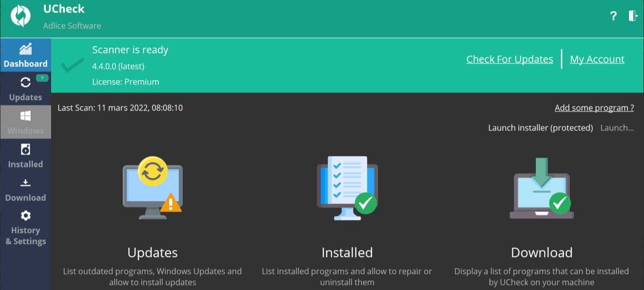Screen dimensions: 644x290
Task: Click the green checkmark beside Scanner is ready
Action: (x=72, y=65)
